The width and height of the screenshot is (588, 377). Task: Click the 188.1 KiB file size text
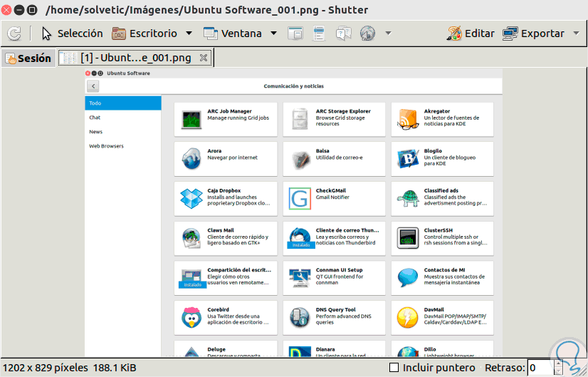[x=115, y=368]
